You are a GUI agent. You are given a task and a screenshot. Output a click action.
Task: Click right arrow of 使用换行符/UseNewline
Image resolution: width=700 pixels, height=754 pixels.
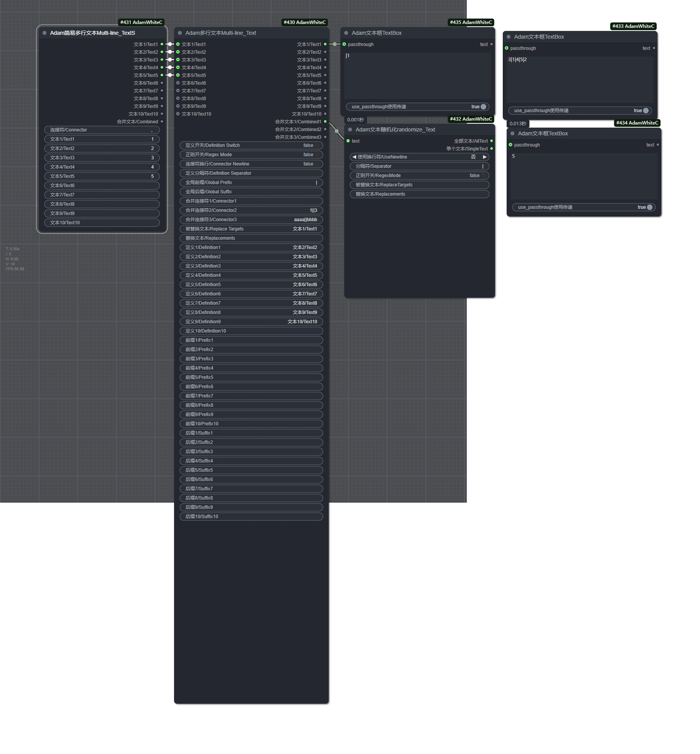pyautogui.click(x=485, y=157)
